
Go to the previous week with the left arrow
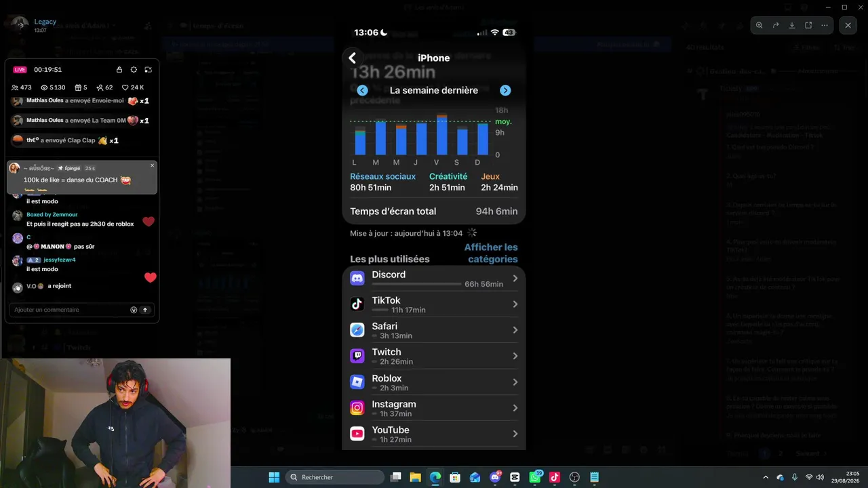pyautogui.click(x=362, y=90)
